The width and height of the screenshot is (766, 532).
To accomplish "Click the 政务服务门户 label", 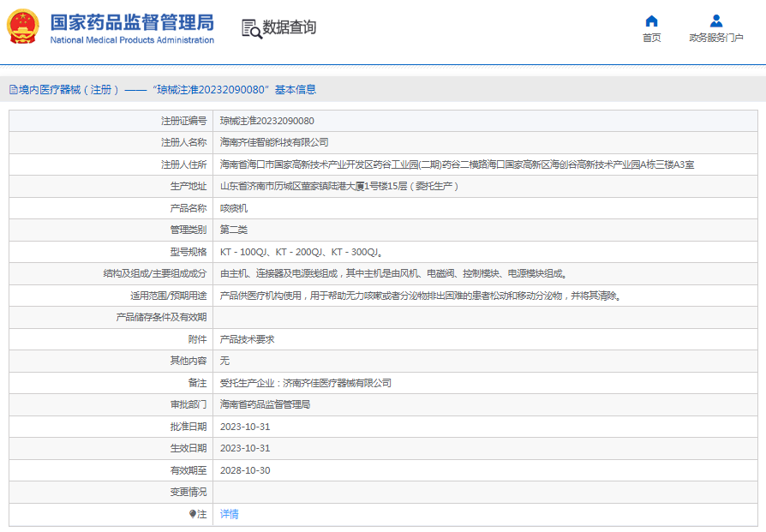I will tap(716, 38).
